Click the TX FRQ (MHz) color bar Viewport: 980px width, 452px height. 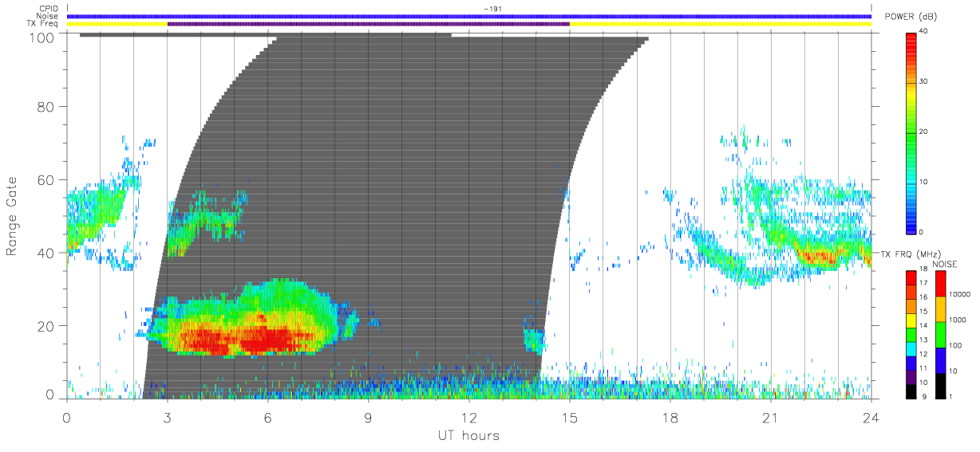tap(912, 333)
